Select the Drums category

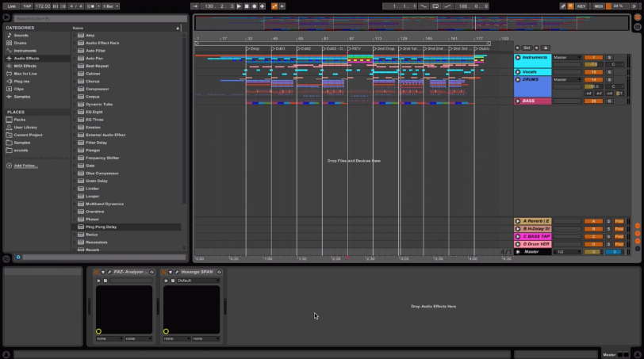click(x=20, y=43)
